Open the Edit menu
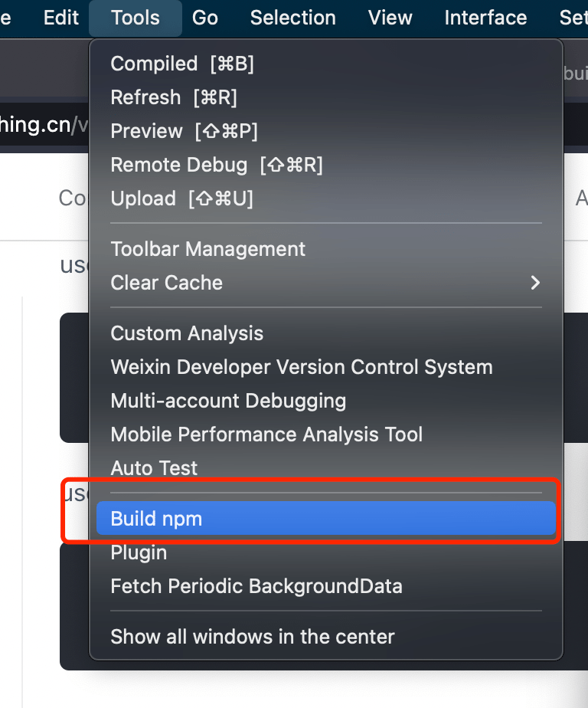Viewport: 588px width, 708px height. tap(61, 18)
